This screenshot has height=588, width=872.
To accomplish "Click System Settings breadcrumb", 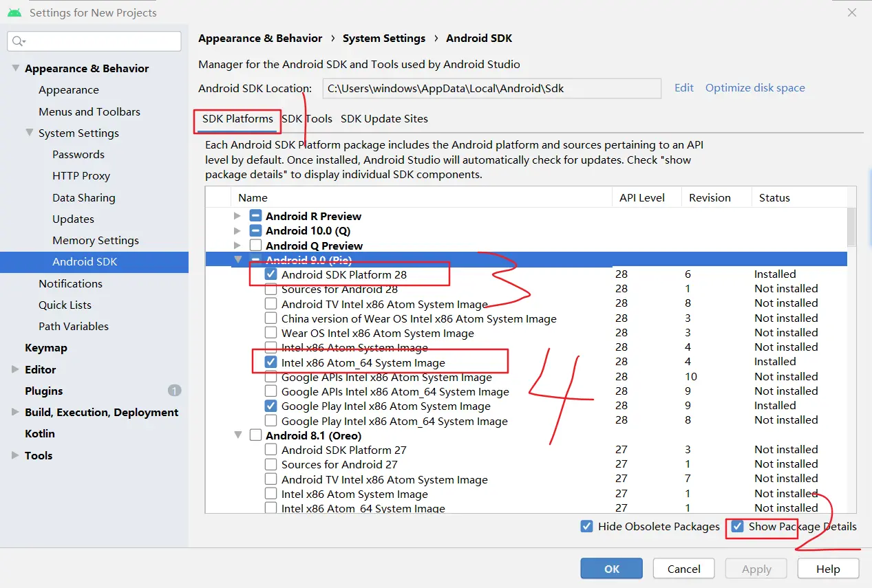I will pos(384,39).
